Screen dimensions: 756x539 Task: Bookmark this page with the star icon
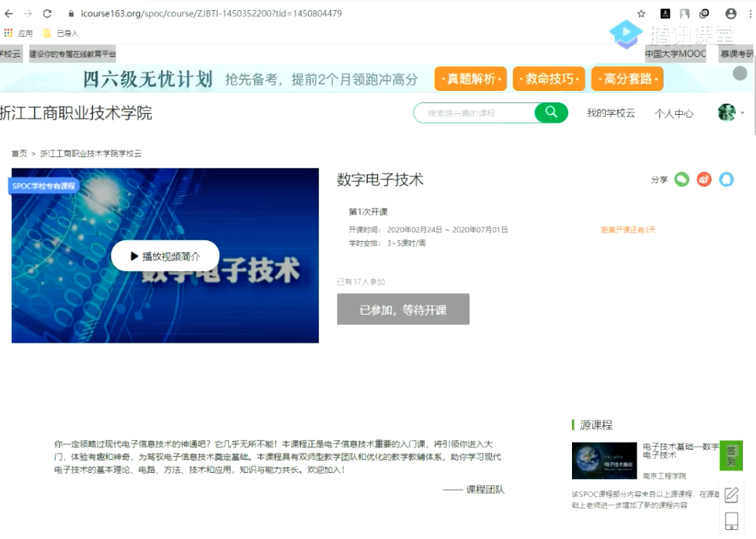[x=641, y=14]
